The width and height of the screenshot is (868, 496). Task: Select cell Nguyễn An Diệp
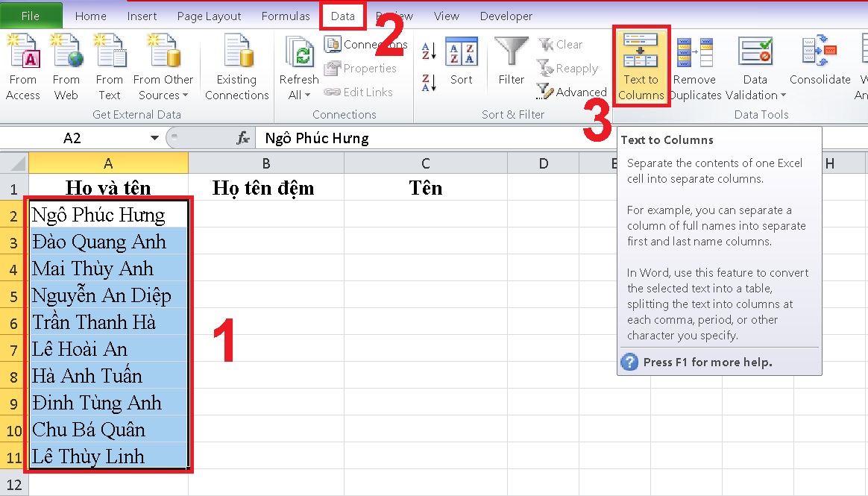point(109,295)
